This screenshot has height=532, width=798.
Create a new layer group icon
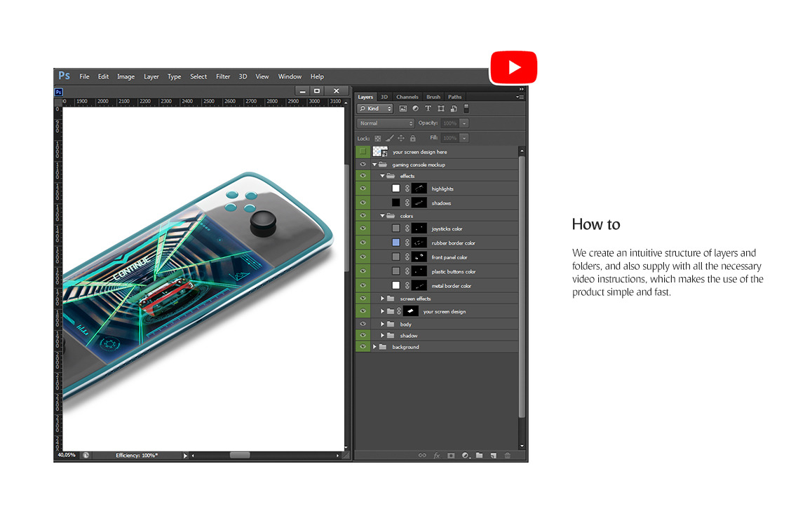click(480, 455)
